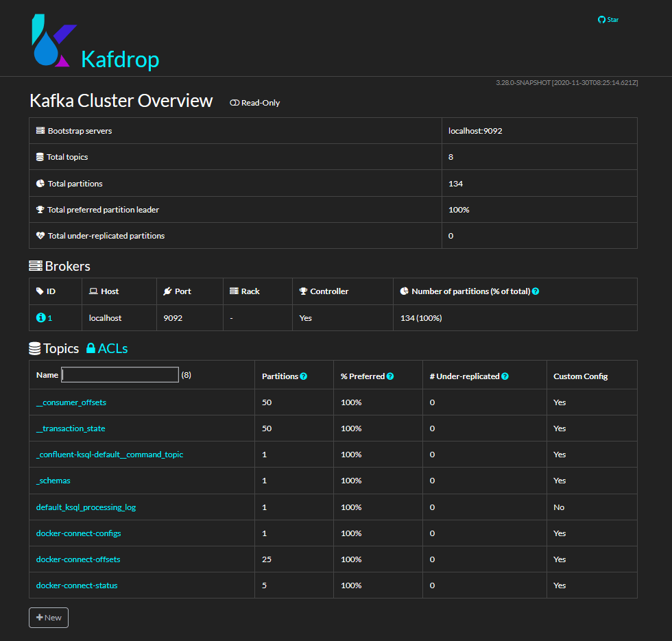Screen dimensions: 672x641
Task: Click the Total preferred partition leader 100% value
Action: click(x=459, y=210)
